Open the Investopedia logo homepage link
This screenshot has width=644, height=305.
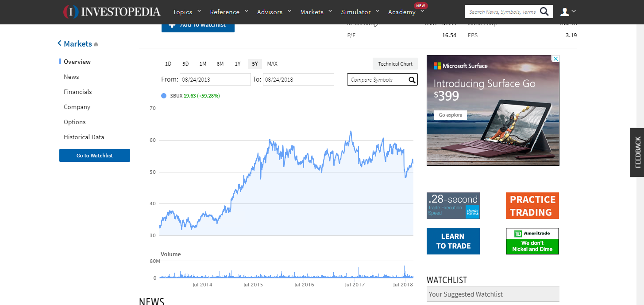click(x=112, y=12)
